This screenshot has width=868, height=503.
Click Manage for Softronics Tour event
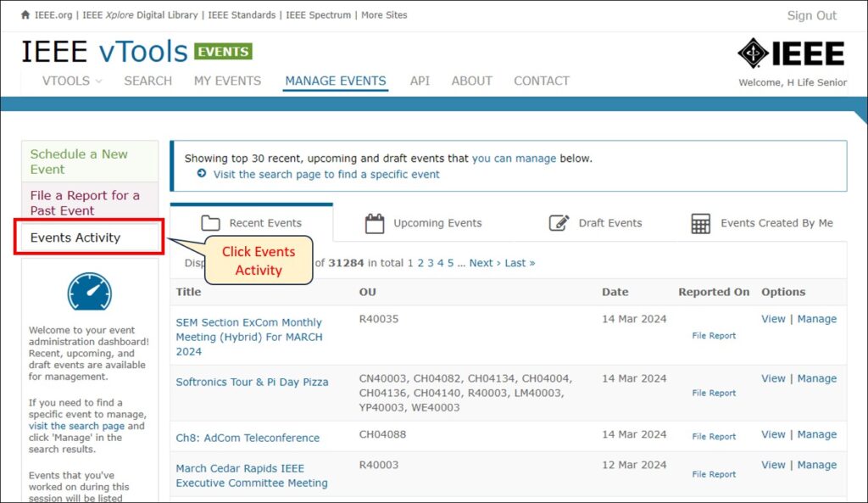(817, 378)
